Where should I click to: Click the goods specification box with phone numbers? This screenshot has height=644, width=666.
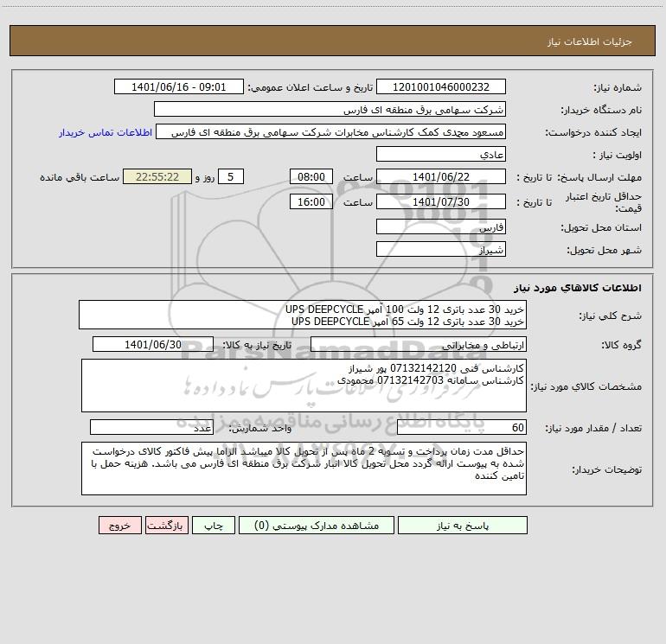click(x=304, y=386)
